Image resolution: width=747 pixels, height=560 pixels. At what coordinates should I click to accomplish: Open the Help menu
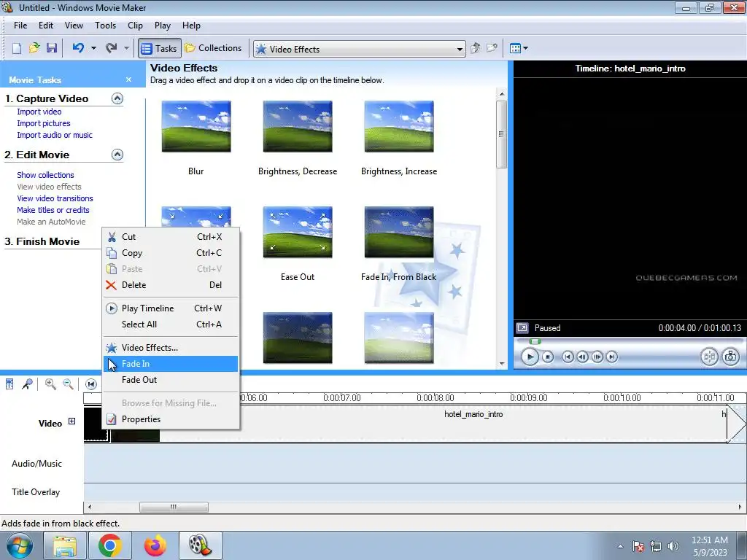pos(191,26)
